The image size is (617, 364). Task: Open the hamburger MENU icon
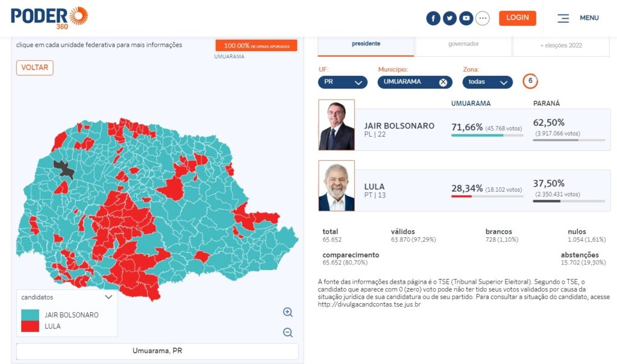(x=563, y=18)
